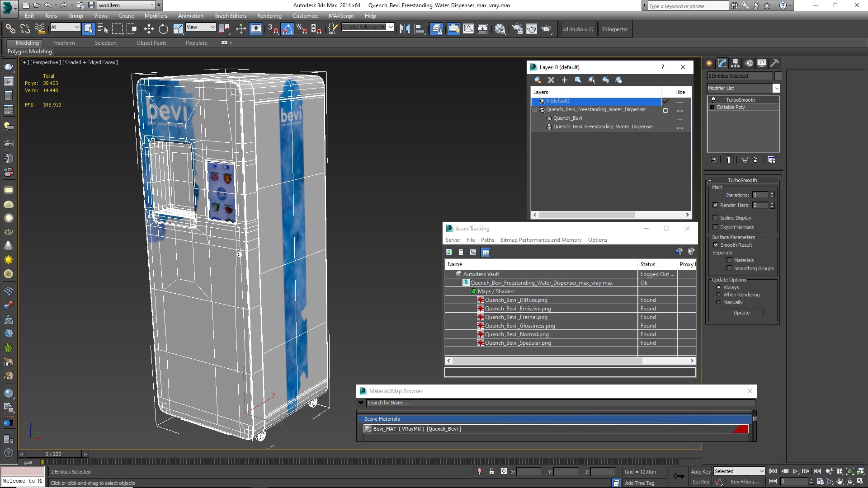This screenshot has height=488, width=868.
Task: Check Separate by Materials option
Action: point(729,260)
